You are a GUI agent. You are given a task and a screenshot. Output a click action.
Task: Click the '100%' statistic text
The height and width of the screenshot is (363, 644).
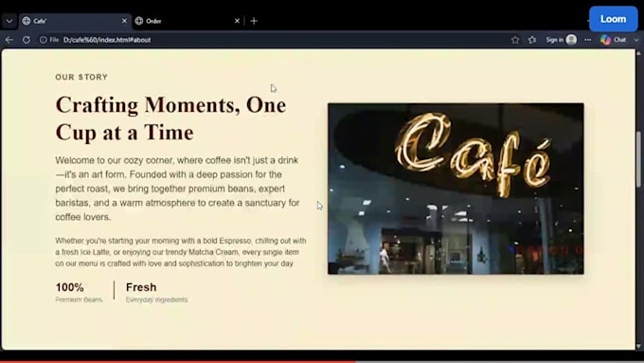(69, 287)
